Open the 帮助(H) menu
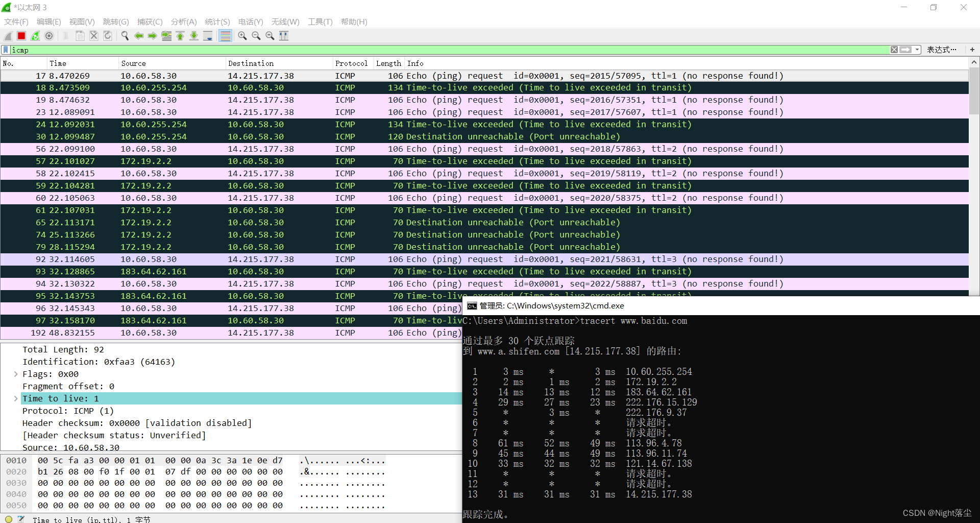 pyautogui.click(x=354, y=21)
